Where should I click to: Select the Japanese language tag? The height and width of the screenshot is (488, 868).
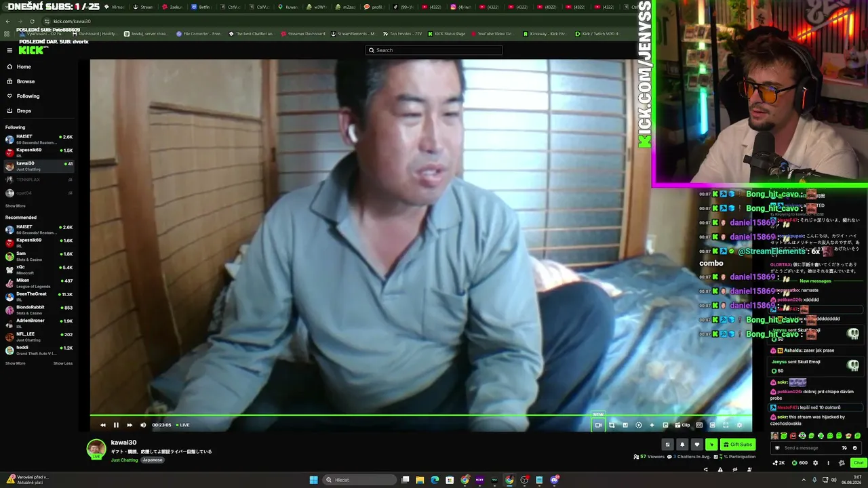coord(153,460)
